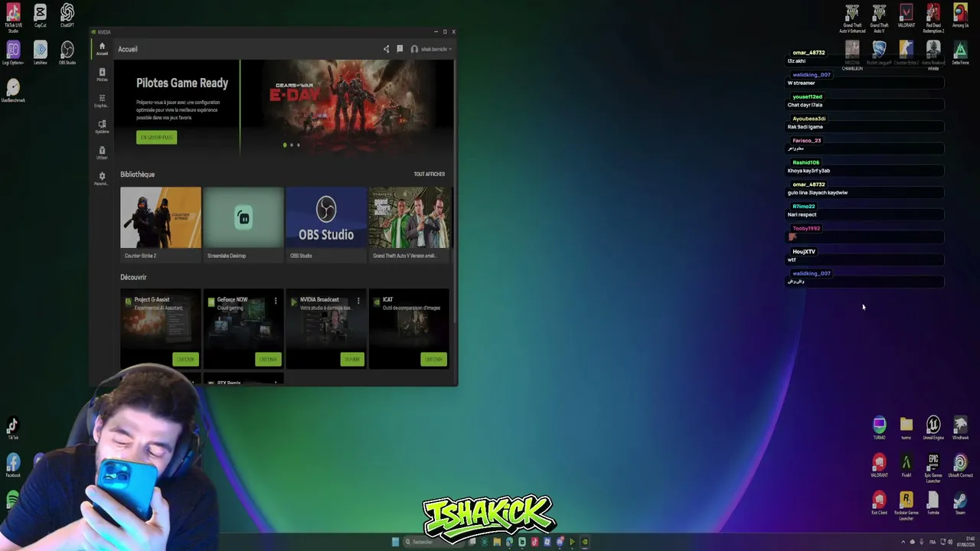
Task: Select the third carousel dot under the banner
Action: 298,145
